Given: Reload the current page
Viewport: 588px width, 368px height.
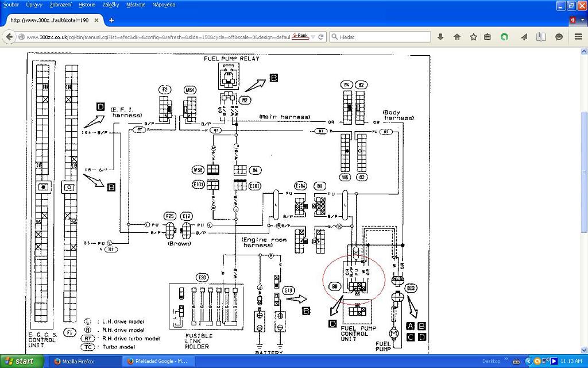Looking at the screenshot, I should [321, 37].
